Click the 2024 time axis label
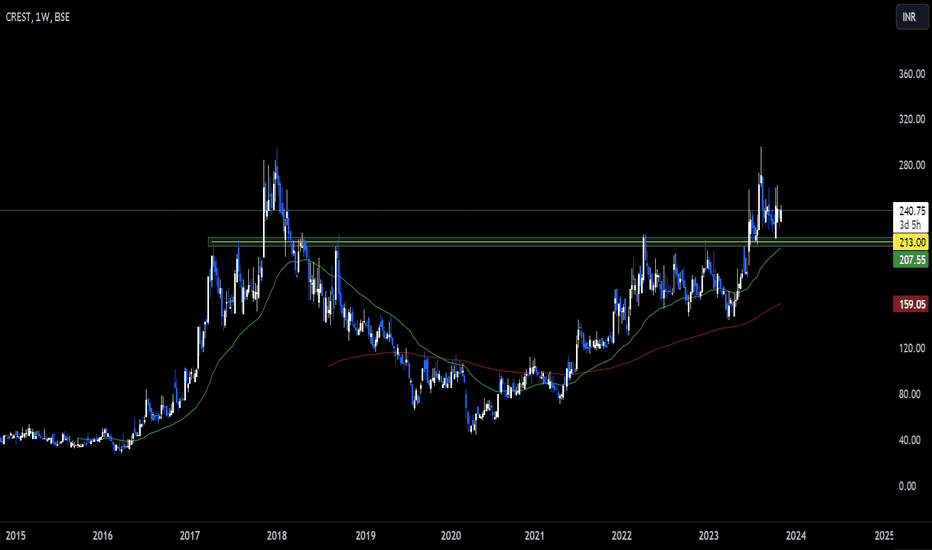 click(x=796, y=536)
